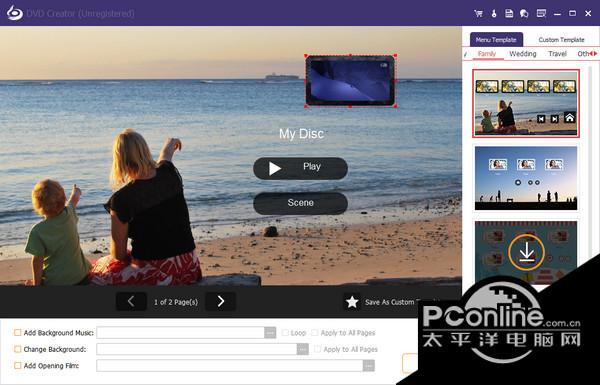
Task: Enable Change Background checkbox
Action: click(18, 349)
